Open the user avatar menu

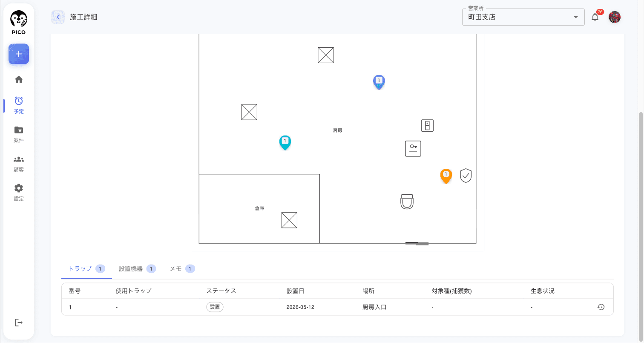615,17
